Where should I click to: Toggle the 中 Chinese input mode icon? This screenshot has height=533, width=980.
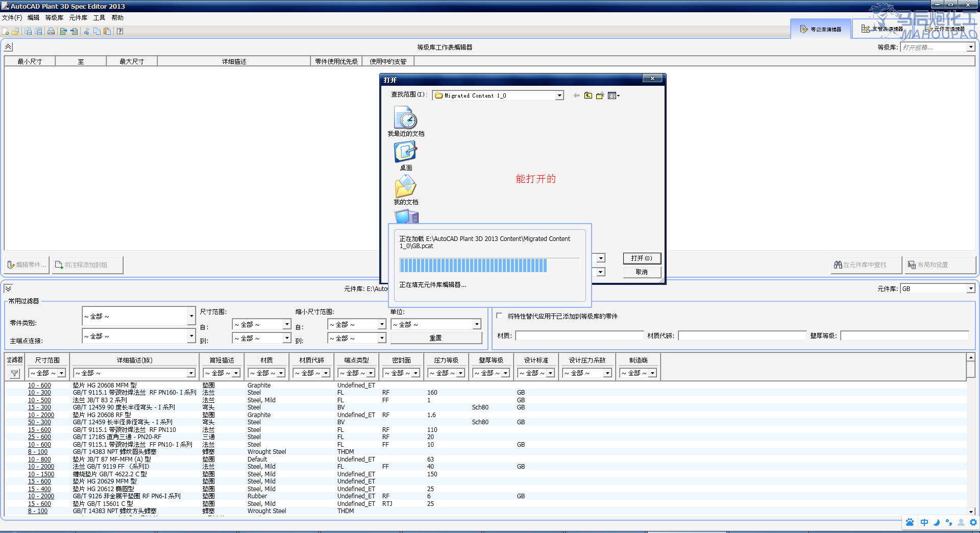pos(924,522)
